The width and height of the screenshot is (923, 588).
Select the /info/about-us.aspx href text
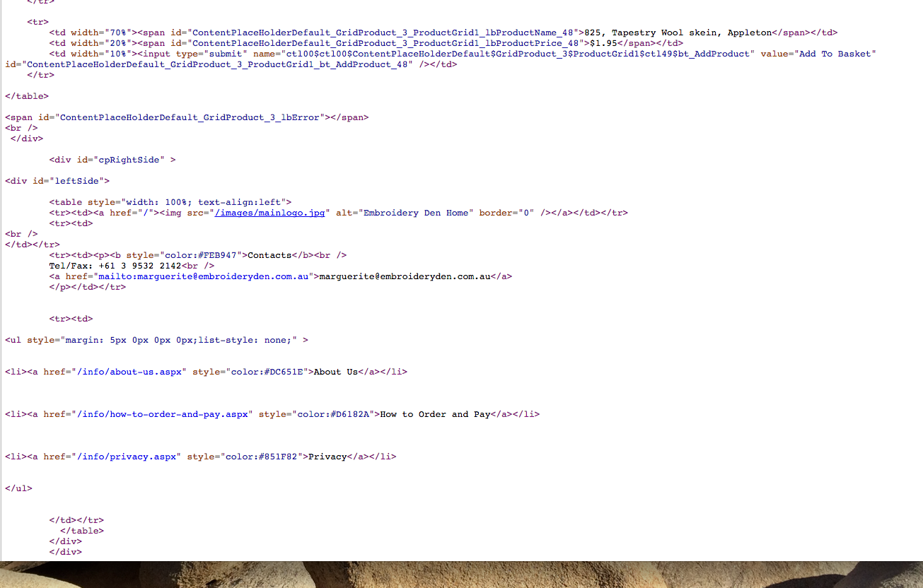pos(129,372)
